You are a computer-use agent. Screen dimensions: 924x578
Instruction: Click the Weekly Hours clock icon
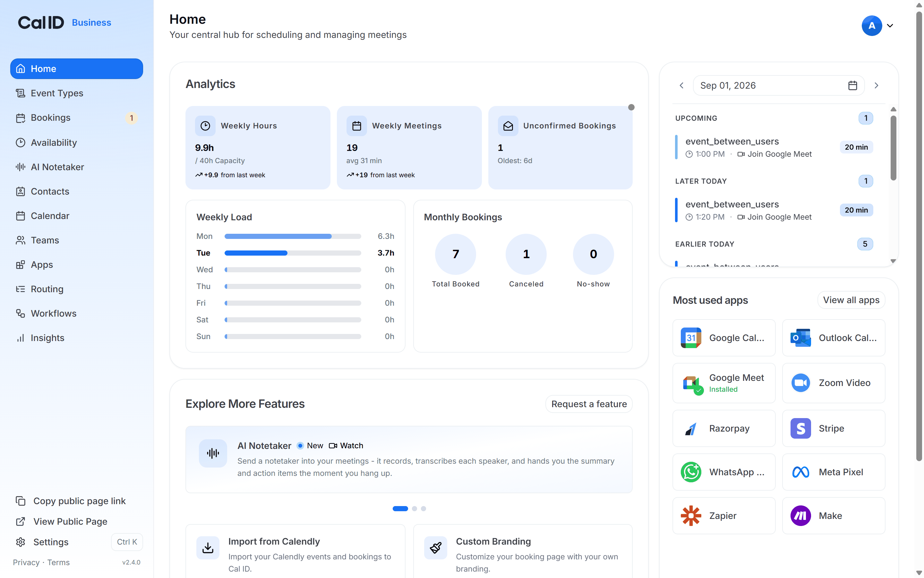pyautogui.click(x=205, y=126)
